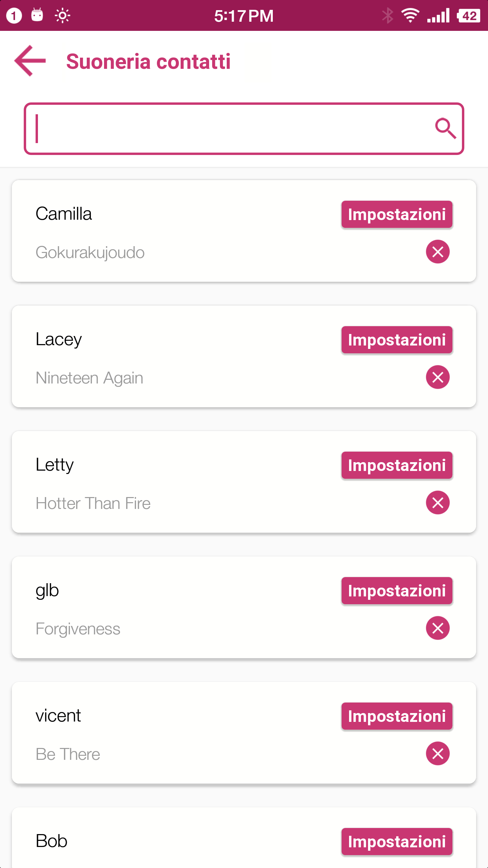488x868 pixels.
Task: Tap the search magnifier icon
Action: tap(445, 128)
